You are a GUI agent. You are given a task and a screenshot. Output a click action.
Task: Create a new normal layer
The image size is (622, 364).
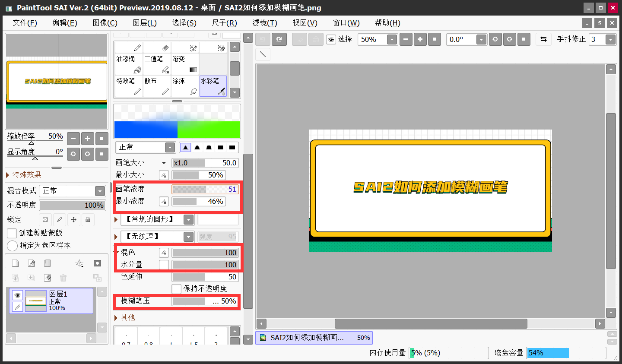pos(16,263)
